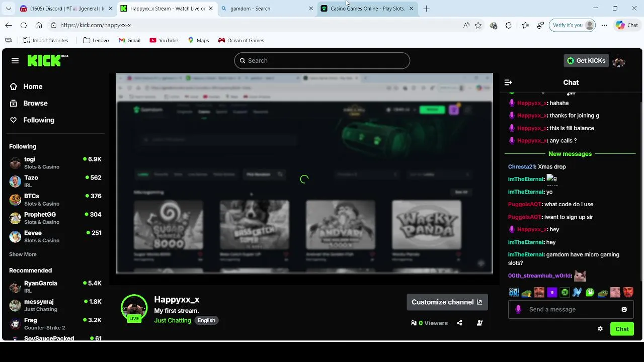Select the purple 10 emote

(x=552, y=292)
